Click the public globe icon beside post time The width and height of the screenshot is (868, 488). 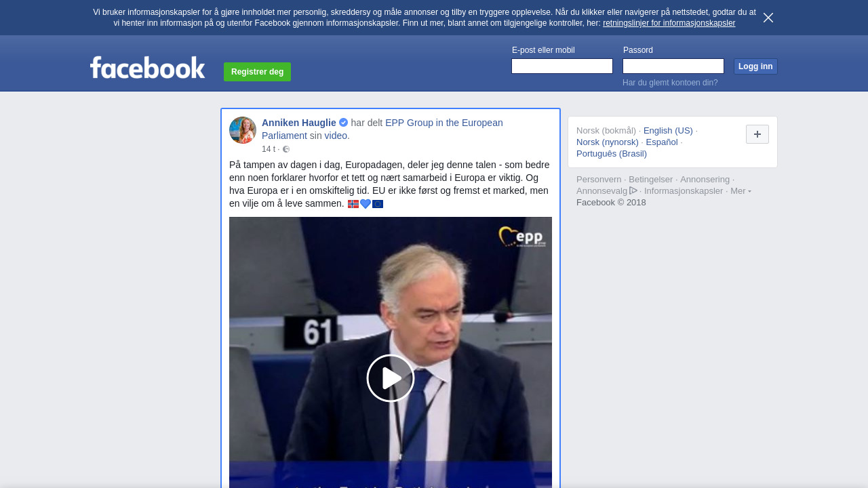tap(286, 149)
